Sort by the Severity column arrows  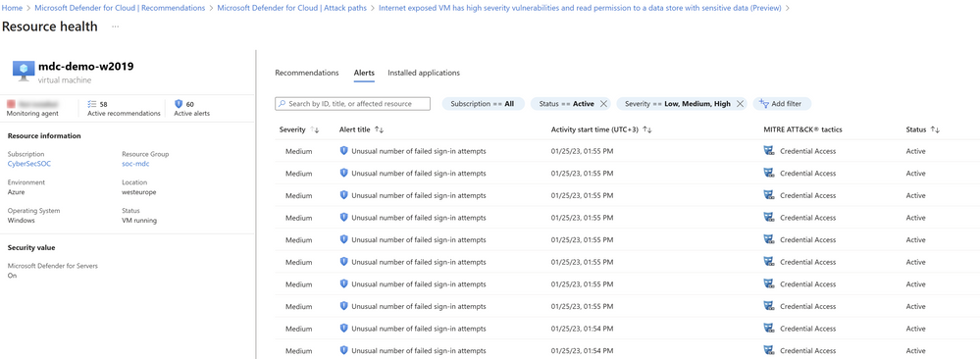tap(315, 129)
